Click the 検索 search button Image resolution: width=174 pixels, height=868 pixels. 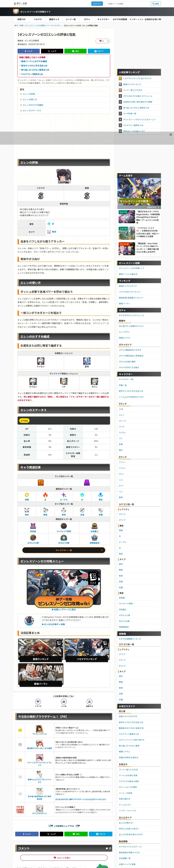coord(156,4)
